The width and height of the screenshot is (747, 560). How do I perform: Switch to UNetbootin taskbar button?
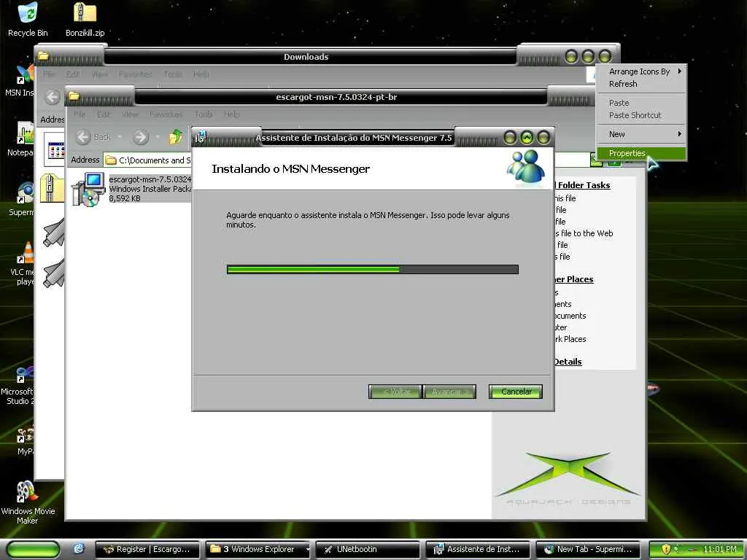tap(368, 549)
